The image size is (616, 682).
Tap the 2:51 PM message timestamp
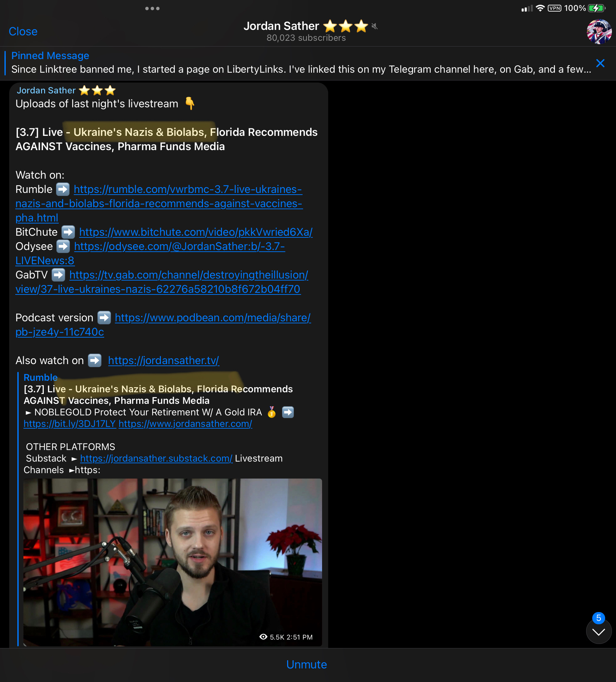(300, 637)
